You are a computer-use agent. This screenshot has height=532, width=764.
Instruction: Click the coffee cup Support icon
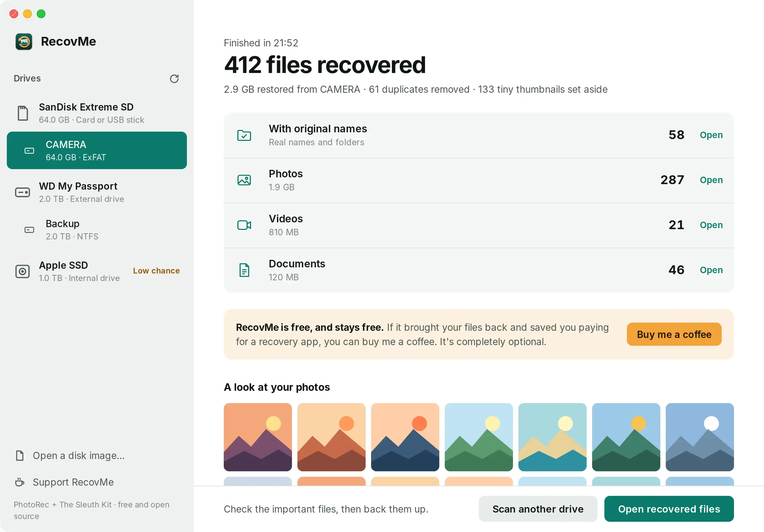20,482
